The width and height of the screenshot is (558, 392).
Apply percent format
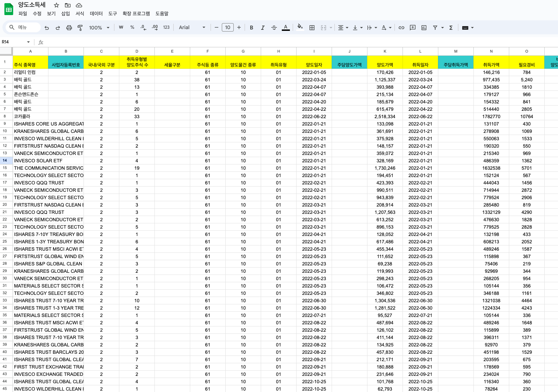tap(132, 27)
